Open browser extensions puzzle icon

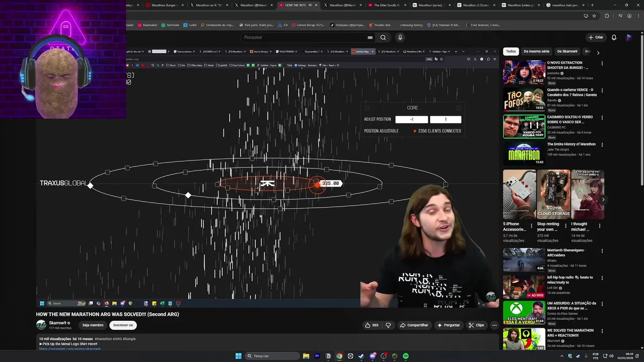[x=607, y=16]
